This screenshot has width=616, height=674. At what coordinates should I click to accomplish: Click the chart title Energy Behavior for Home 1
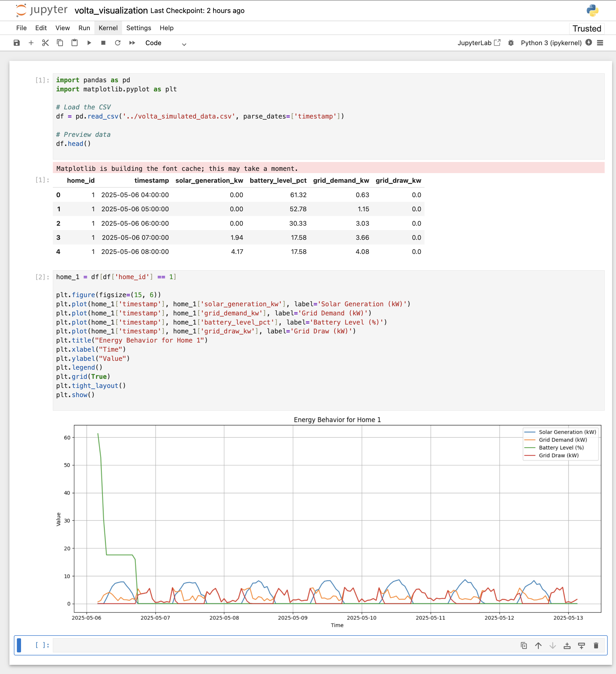coord(337,420)
